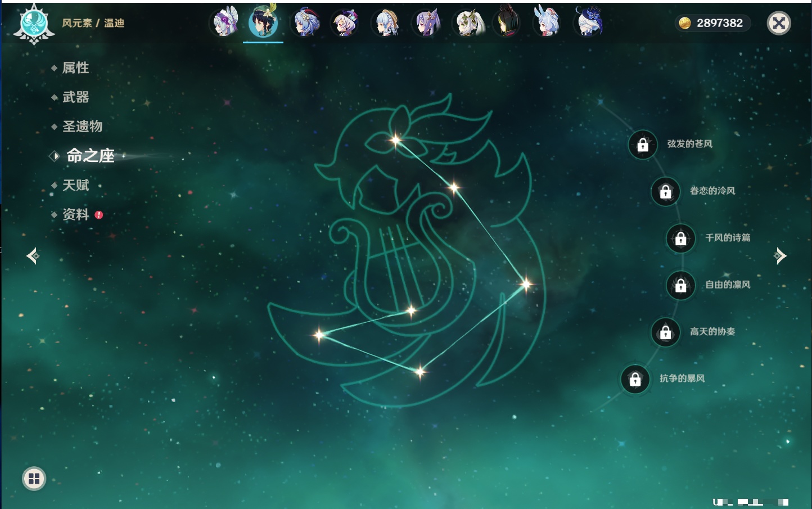
Task: Choose Ayaka's straw-hat avatar
Action: [386, 23]
